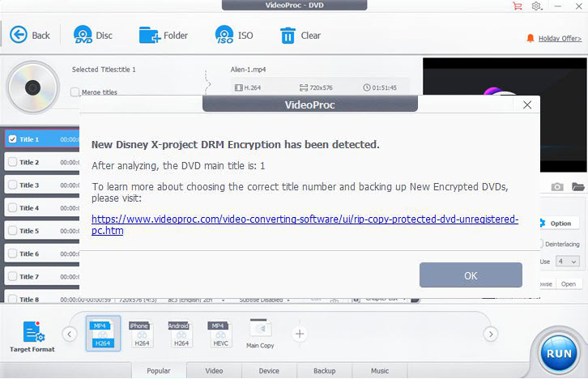Go Back using the arrow icon
This screenshot has width=588, height=379.
19,35
